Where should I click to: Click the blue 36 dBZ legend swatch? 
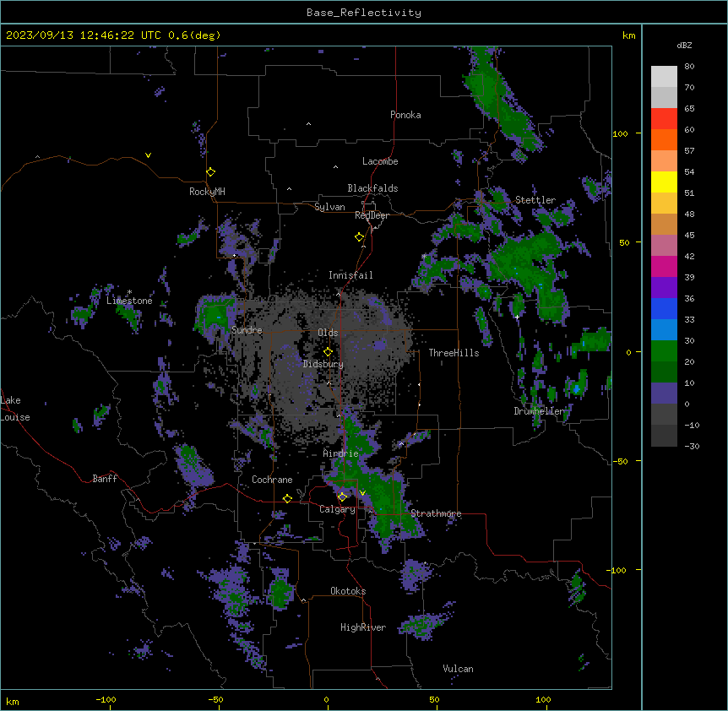[664, 308]
